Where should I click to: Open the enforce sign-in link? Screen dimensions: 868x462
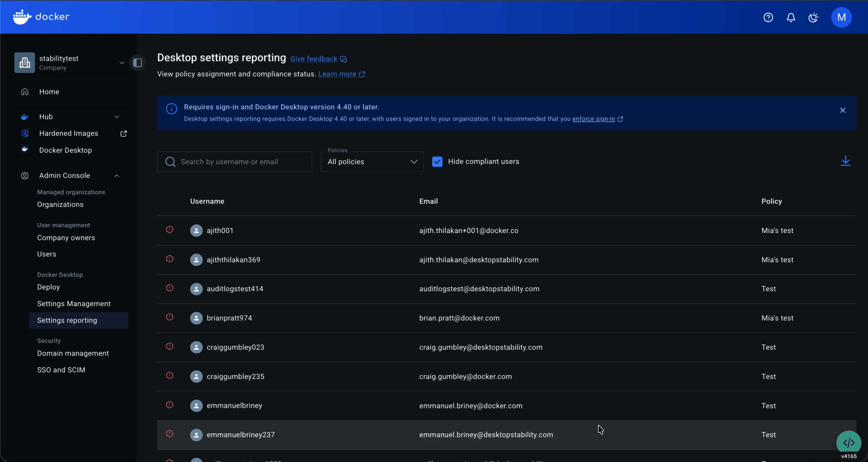coord(593,119)
